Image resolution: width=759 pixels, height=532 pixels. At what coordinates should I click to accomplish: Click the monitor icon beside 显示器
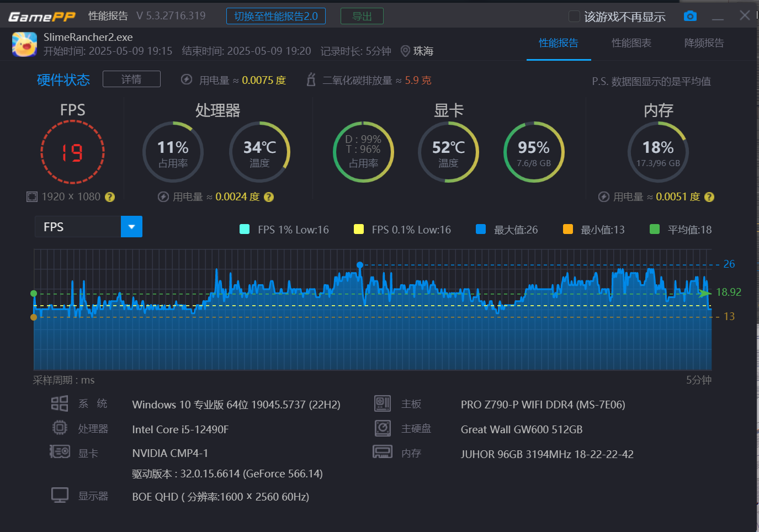60,495
